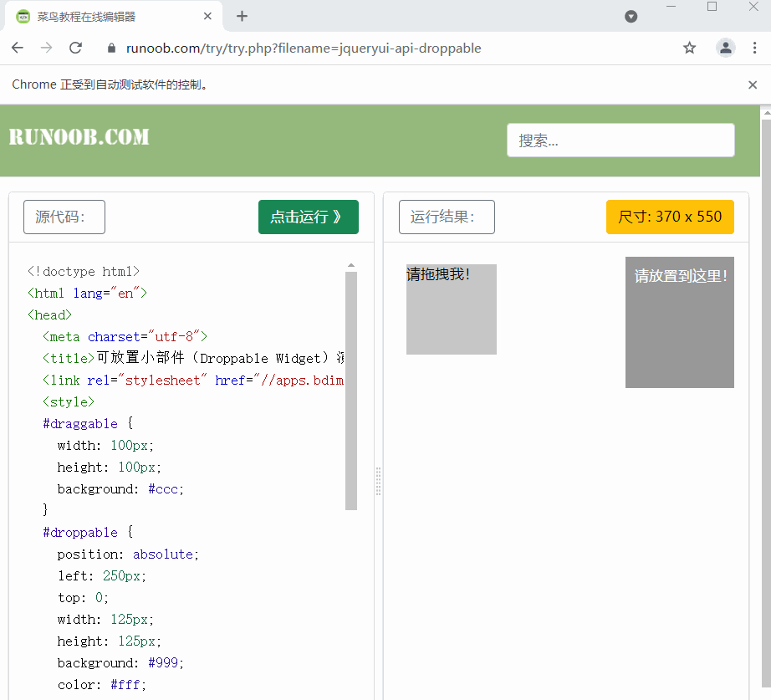
Task: Click the padlock site info icon
Action: coord(111,48)
